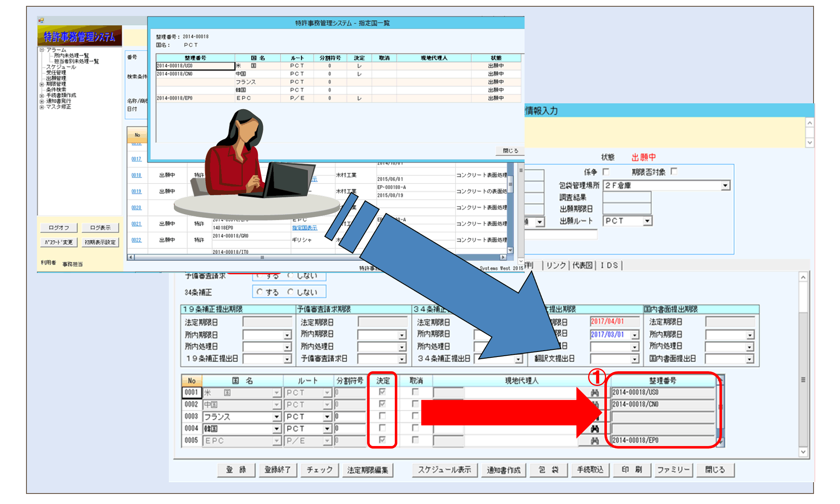This screenshot has width=840, height=504.
Task: Open the 出願ルート PCT dropdown
Action: point(647,221)
